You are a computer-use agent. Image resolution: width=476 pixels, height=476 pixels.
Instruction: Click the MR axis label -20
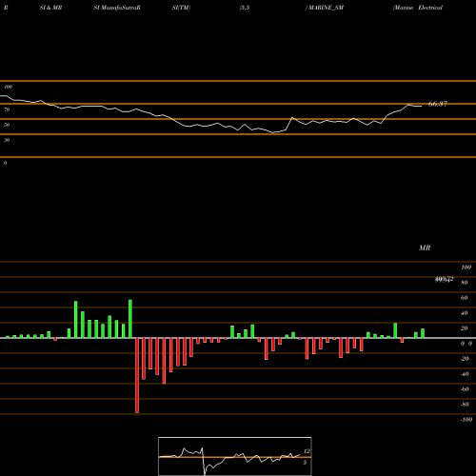pyautogui.click(x=465, y=359)
